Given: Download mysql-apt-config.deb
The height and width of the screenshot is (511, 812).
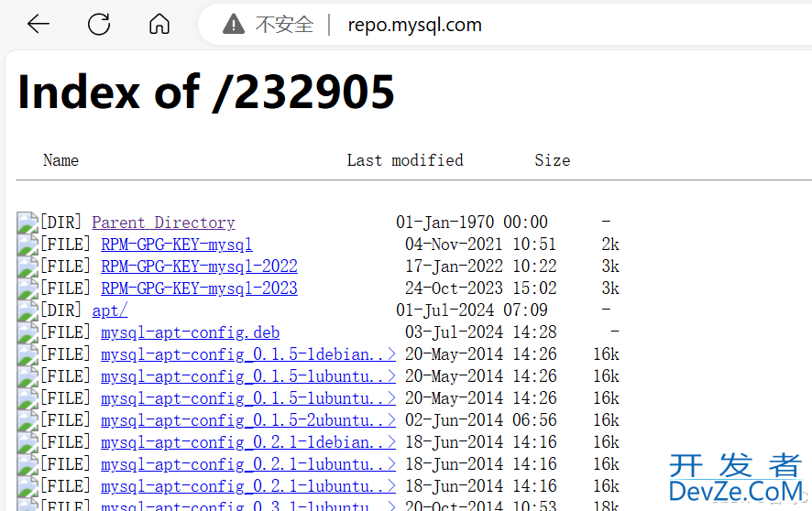Looking at the screenshot, I should [x=190, y=332].
